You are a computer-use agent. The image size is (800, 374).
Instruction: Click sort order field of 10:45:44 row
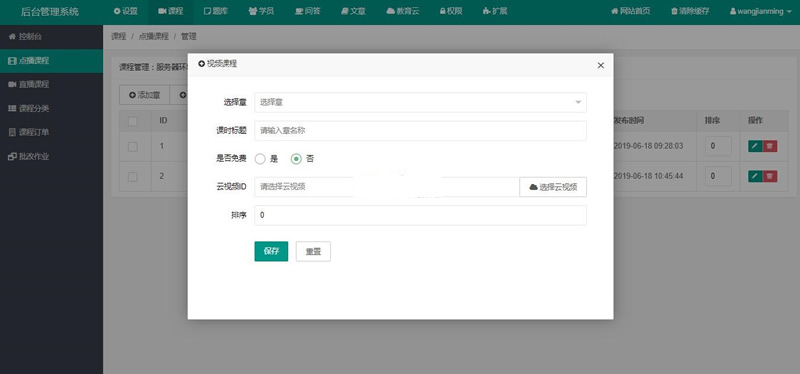pyautogui.click(x=718, y=176)
